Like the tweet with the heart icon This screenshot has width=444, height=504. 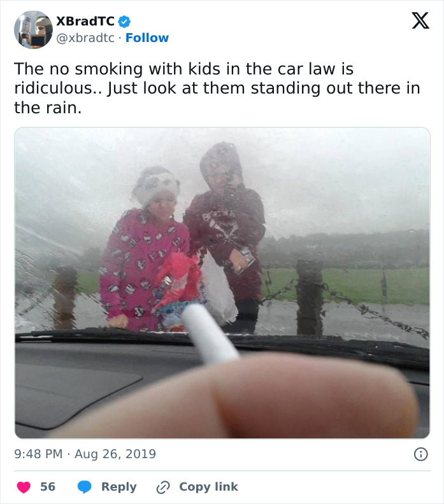(24, 487)
